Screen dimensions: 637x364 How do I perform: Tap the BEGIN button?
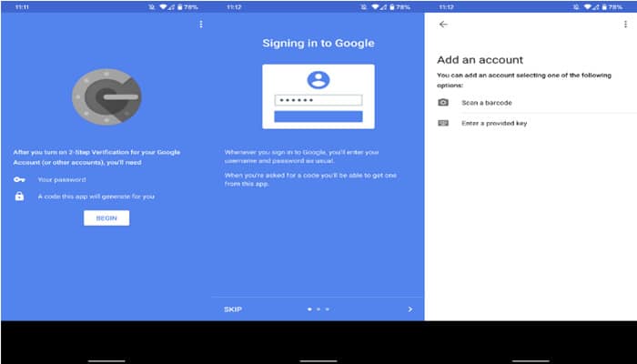(106, 218)
